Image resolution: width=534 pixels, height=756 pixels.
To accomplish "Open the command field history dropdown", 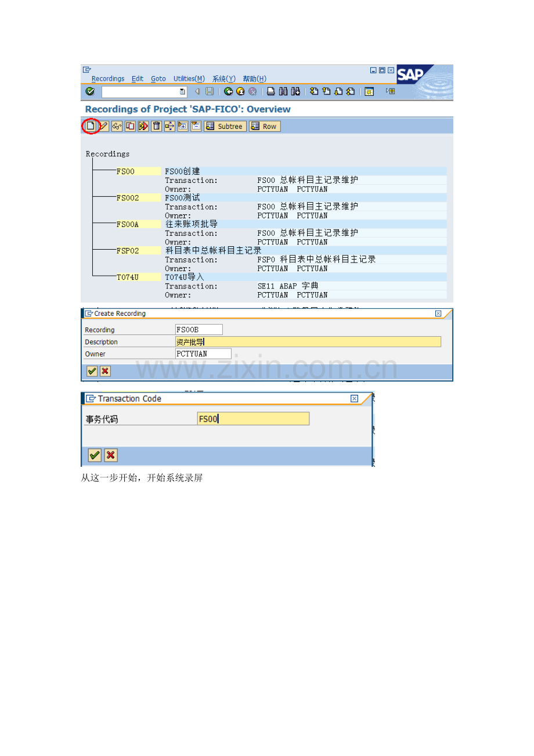I will tap(182, 92).
